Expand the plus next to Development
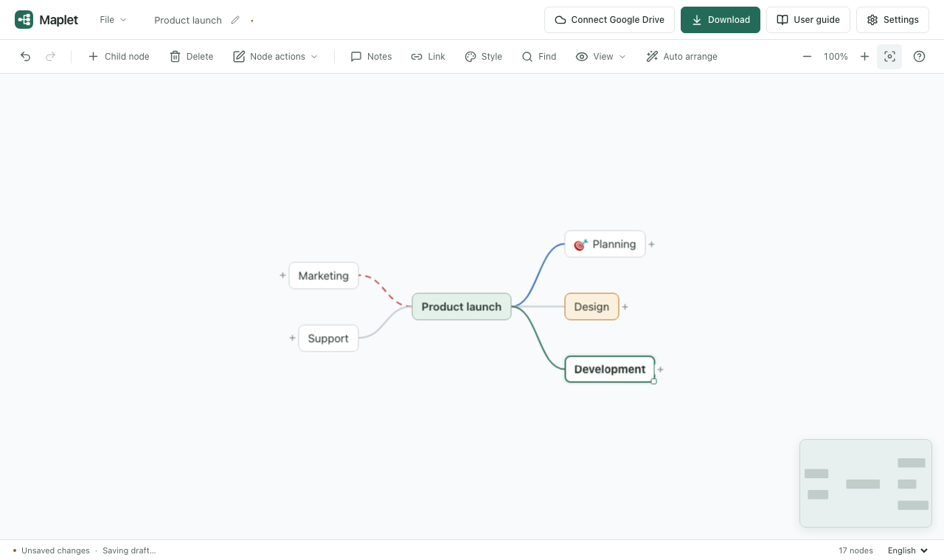The width and height of the screenshot is (944, 560). pyautogui.click(x=661, y=369)
